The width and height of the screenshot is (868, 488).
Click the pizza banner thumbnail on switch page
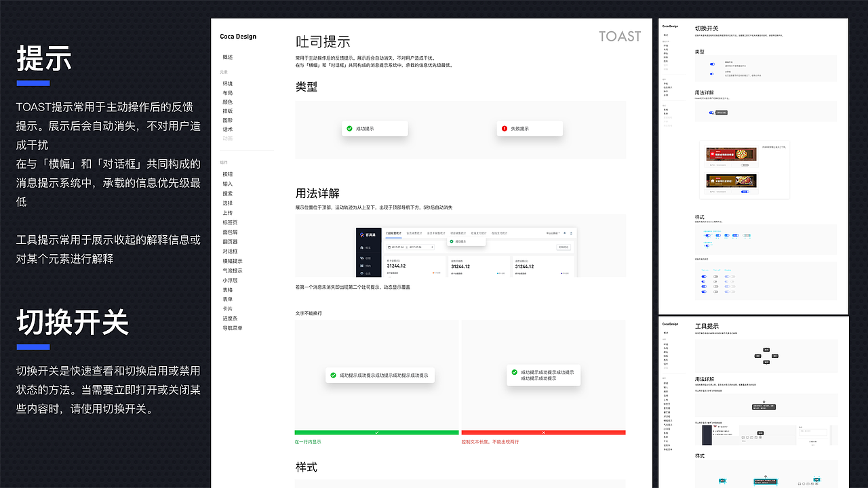point(731,154)
